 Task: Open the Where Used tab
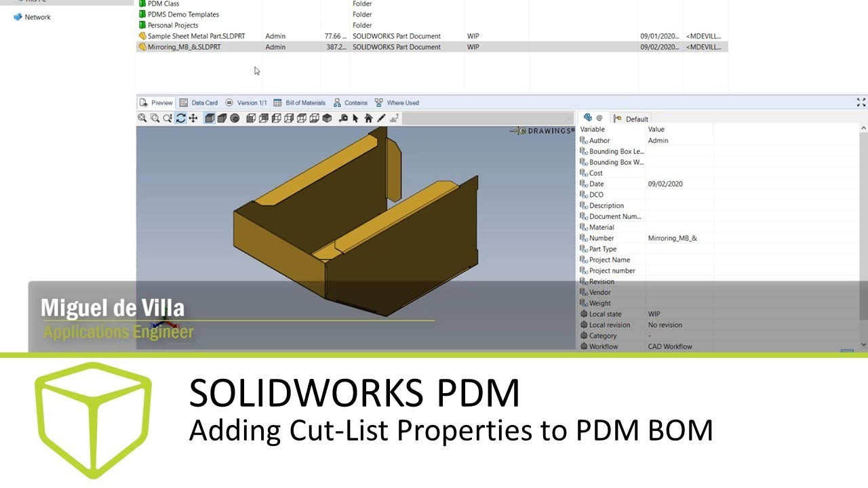point(397,103)
